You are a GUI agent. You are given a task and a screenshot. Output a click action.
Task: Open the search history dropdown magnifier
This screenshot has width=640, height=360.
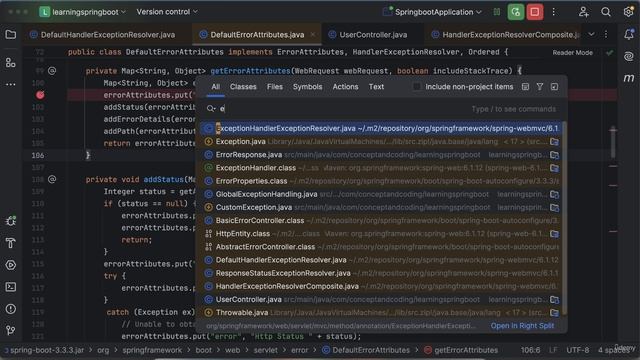pyautogui.click(x=211, y=109)
